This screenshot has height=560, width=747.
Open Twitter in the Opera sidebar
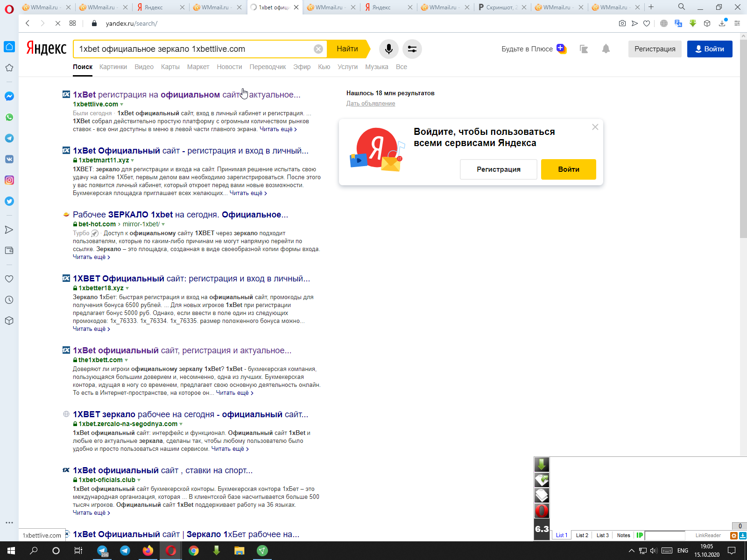pos(9,201)
